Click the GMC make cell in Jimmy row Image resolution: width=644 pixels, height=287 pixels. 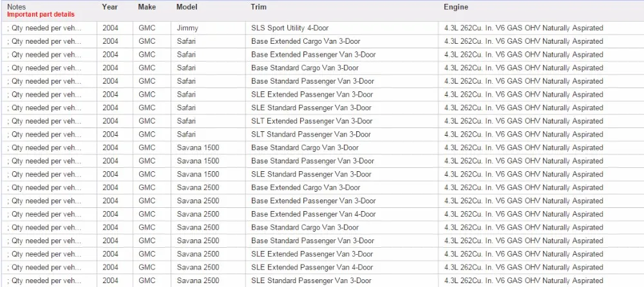coord(147,28)
